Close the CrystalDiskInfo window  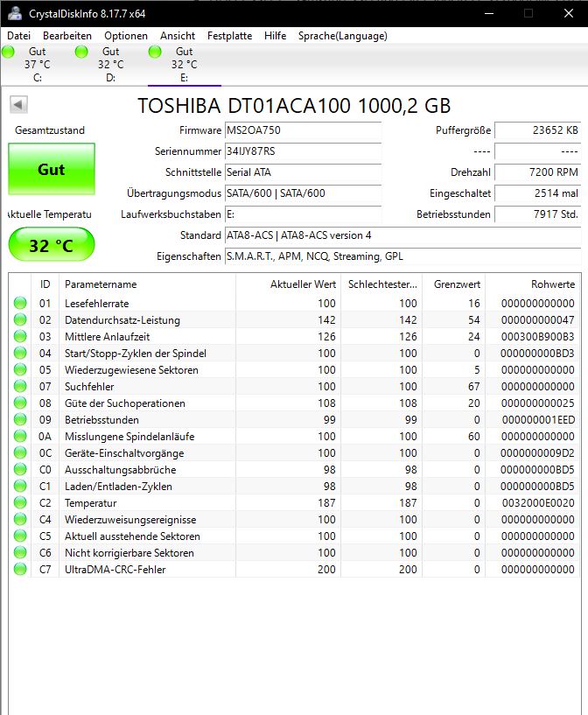coord(569,13)
